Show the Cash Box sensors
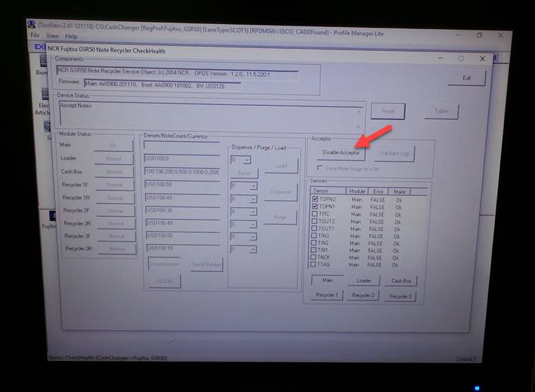535x392 pixels. click(x=401, y=281)
